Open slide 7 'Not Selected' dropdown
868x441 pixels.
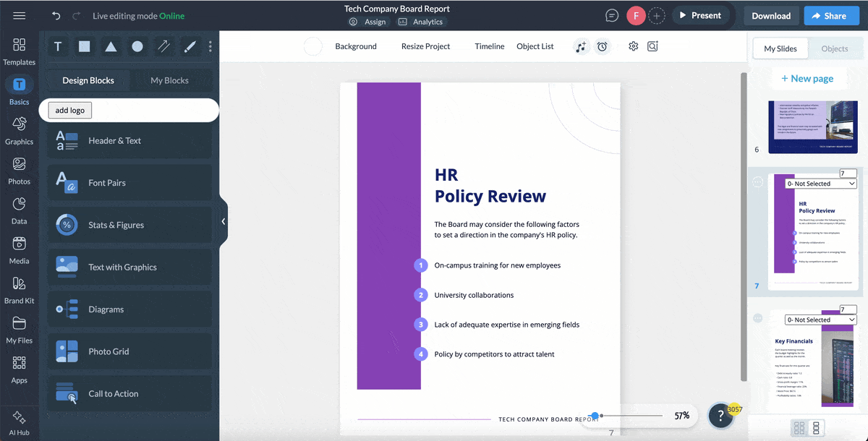click(821, 184)
